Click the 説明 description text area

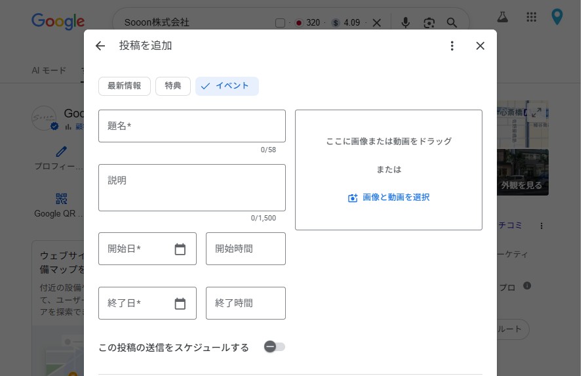click(192, 188)
